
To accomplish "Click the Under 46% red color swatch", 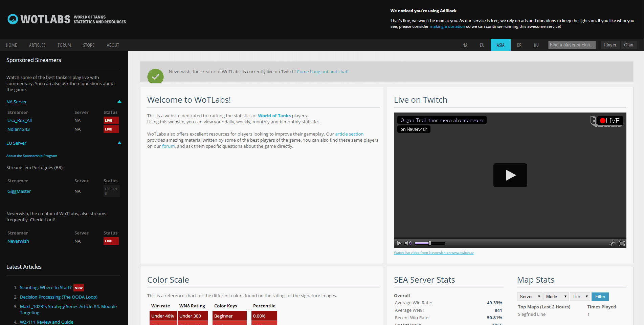I will pos(163,316).
